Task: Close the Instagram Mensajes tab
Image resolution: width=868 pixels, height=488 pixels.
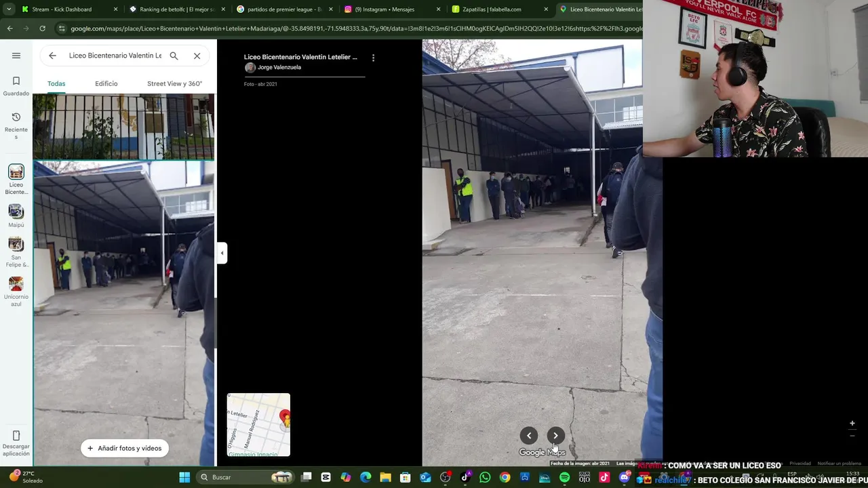Action: point(438,9)
